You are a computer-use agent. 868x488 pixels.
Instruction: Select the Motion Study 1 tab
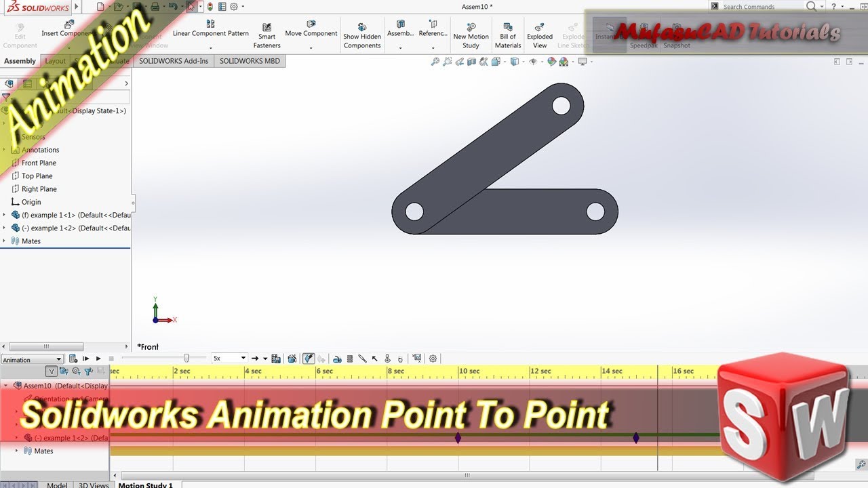pos(146,485)
